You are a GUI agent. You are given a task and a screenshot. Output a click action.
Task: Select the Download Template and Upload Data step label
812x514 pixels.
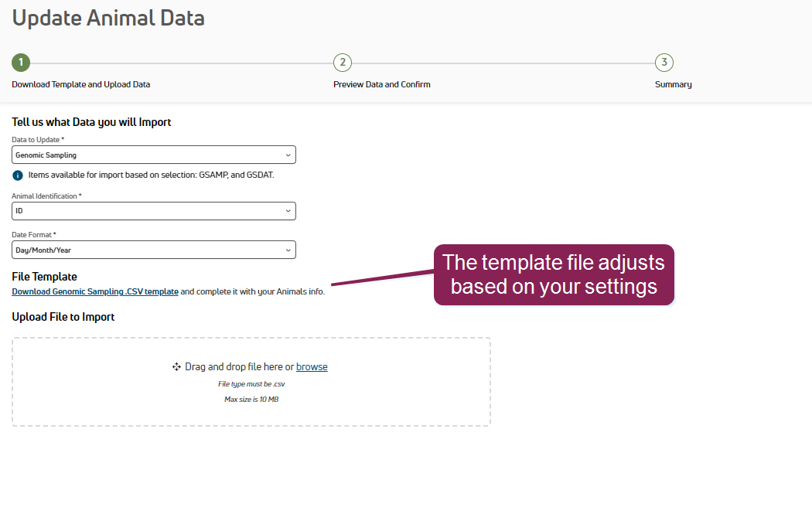click(81, 84)
